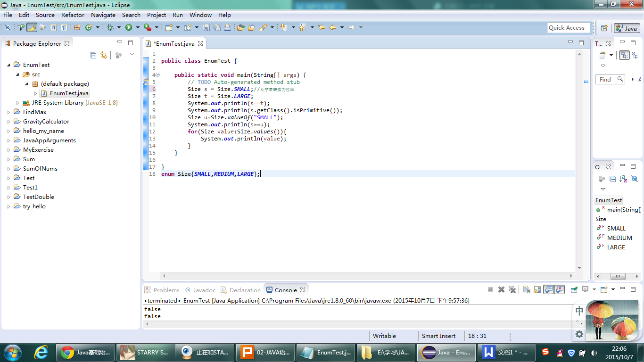Open the Navigate menu

click(x=103, y=15)
